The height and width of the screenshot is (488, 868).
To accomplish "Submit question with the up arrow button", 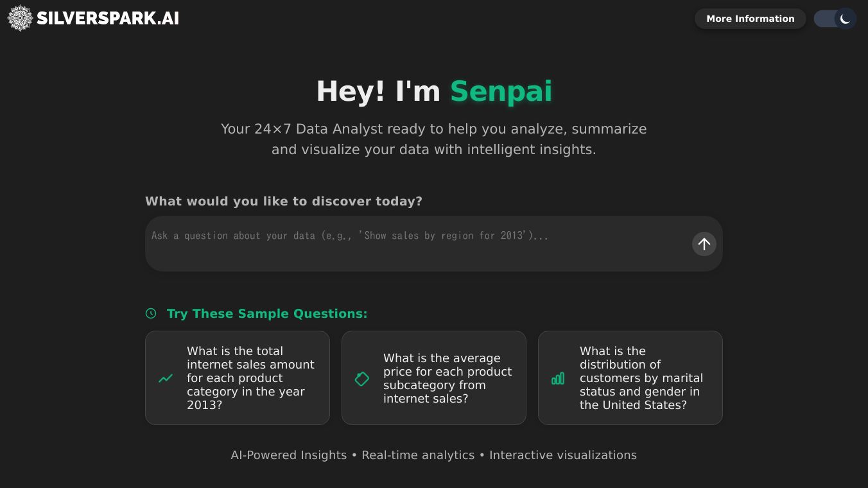I will [704, 244].
